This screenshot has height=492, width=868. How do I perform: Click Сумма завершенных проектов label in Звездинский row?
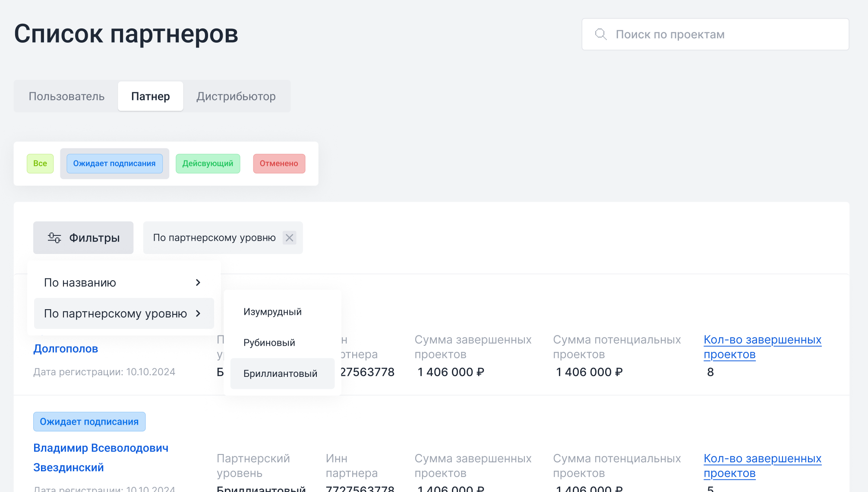click(x=473, y=466)
